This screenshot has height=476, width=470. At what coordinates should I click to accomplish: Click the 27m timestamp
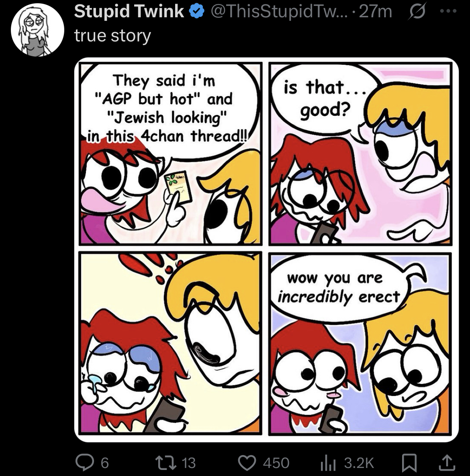click(376, 12)
